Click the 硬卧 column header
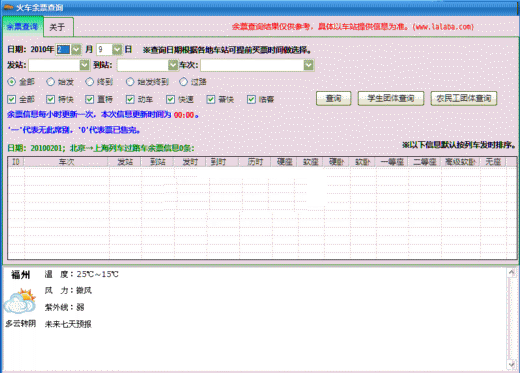Screen dimensions: 520x373 coord(336,162)
